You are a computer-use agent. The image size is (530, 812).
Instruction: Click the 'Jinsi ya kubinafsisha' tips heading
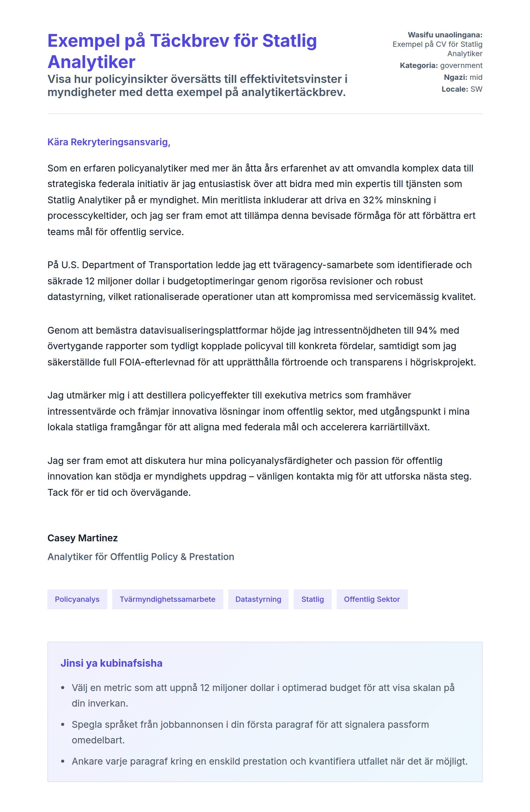112,663
